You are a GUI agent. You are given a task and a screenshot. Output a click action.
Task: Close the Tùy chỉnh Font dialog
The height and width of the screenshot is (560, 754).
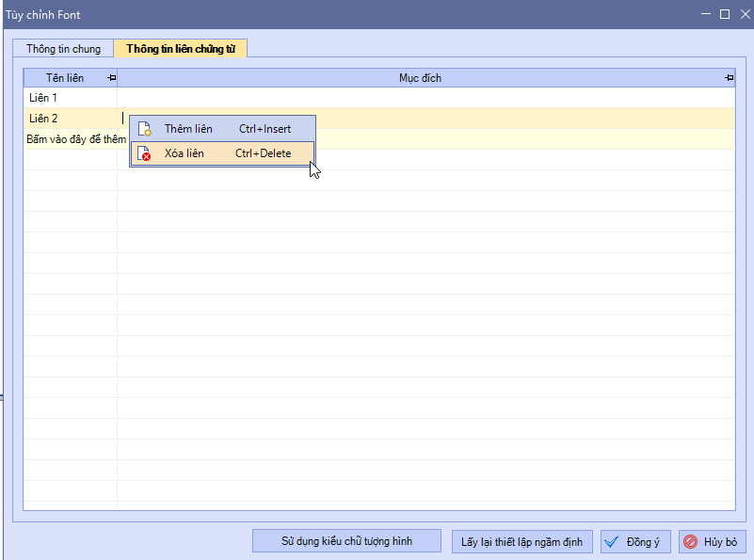[743, 14]
